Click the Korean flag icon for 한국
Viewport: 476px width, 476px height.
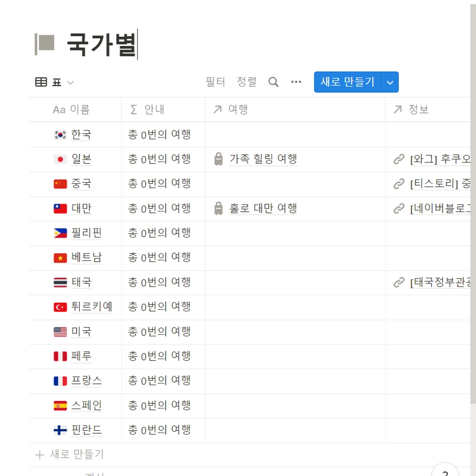click(x=60, y=135)
